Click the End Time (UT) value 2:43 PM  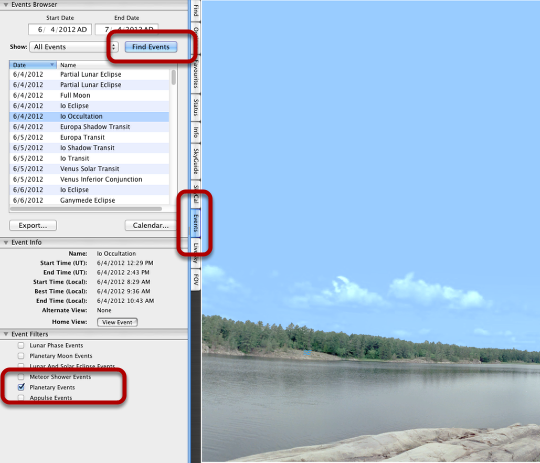(123, 272)
